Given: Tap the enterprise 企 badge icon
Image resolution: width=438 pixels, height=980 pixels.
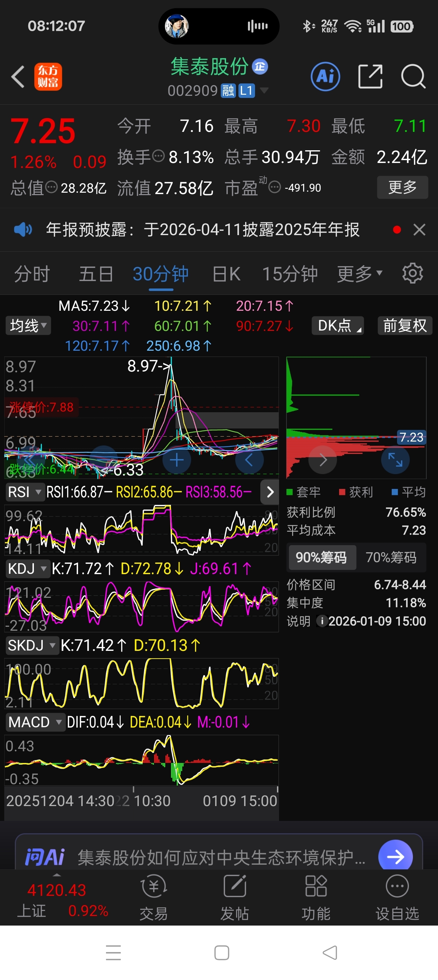Looking at the screenshot, I should click(260, 67).
